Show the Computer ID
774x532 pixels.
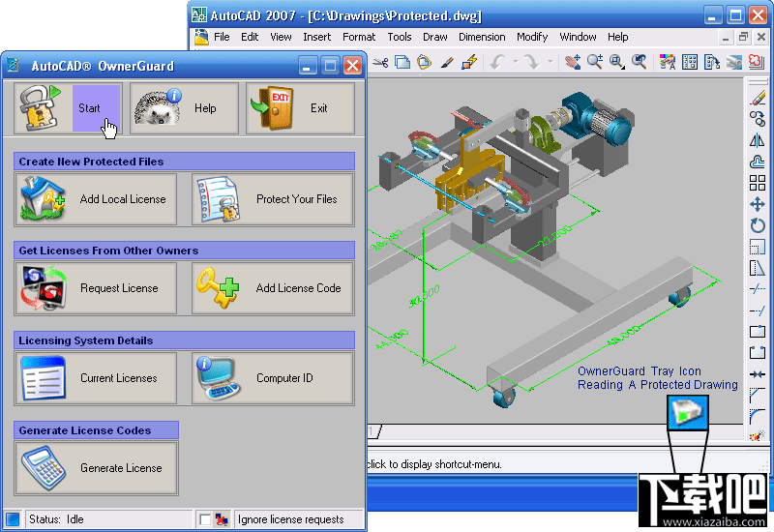pos(273,378)
